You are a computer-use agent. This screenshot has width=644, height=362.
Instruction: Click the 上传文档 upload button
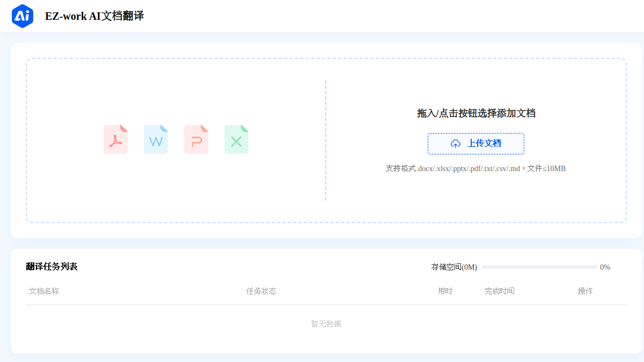(476, 144)
